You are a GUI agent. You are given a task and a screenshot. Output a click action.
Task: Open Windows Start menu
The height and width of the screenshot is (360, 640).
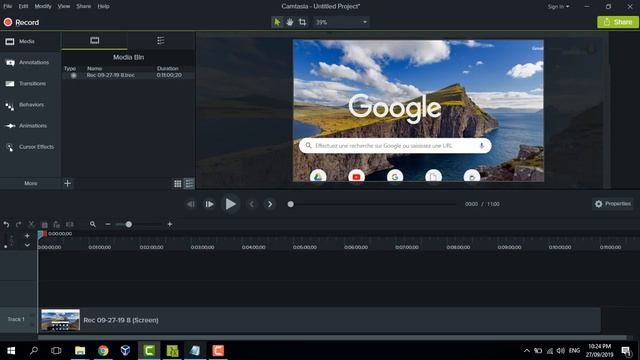point(11,351)
